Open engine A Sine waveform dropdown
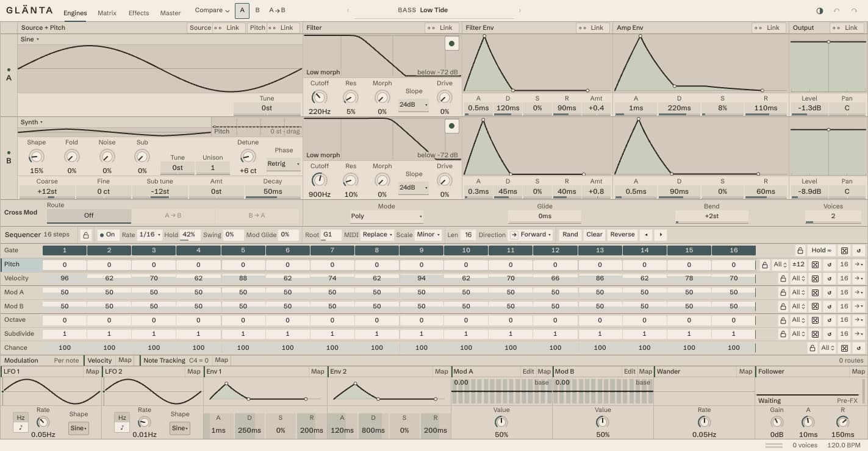The height and width of the screenshot is (451, 868). (x=30, y=39)
